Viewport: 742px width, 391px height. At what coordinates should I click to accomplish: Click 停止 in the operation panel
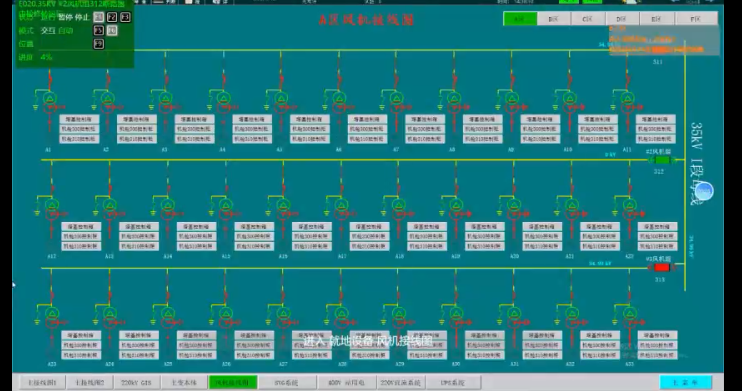coord(82,18)
